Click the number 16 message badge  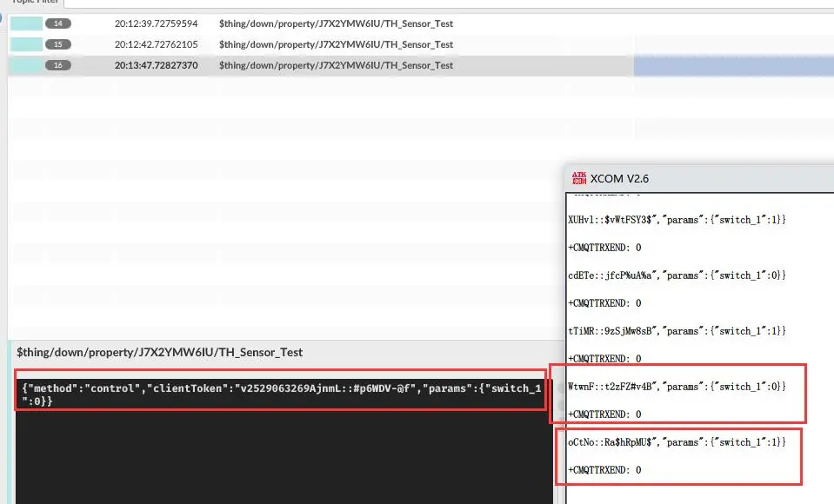58,65
